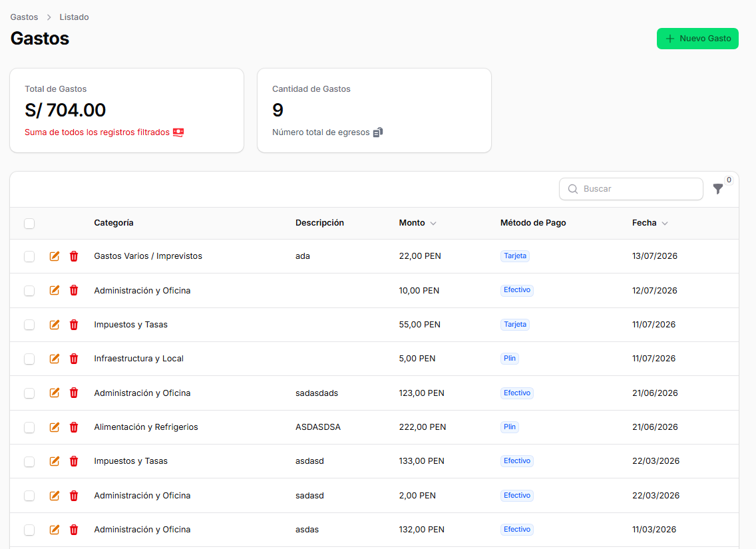Image resolution: width=756 pixels, height=549 pixels.
Task: Click the Método de Pago column header
Action: click(533, 223)
